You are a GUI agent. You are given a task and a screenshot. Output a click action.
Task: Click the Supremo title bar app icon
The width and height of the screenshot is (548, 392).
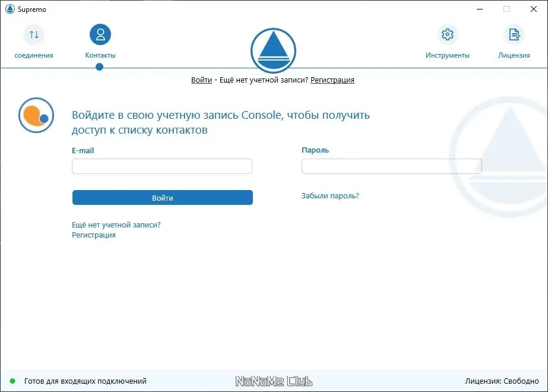(10, 9)
